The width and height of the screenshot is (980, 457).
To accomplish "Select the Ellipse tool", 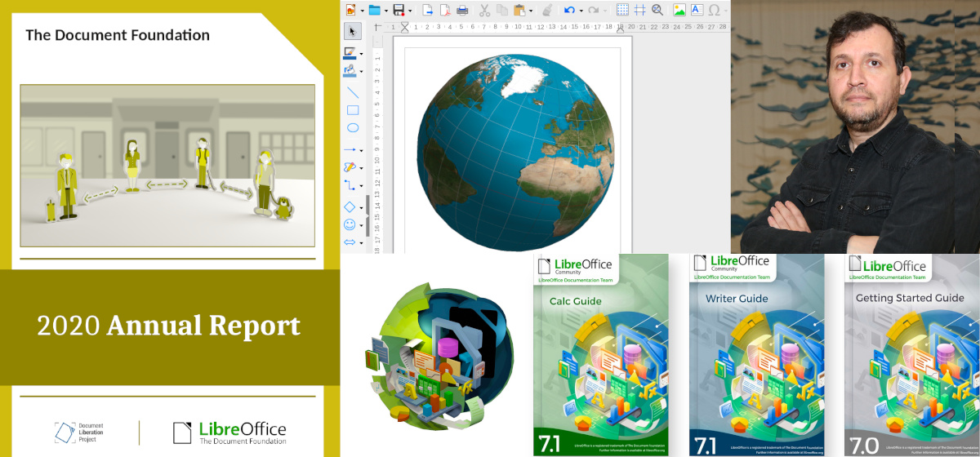I will [x=353, y=128].
